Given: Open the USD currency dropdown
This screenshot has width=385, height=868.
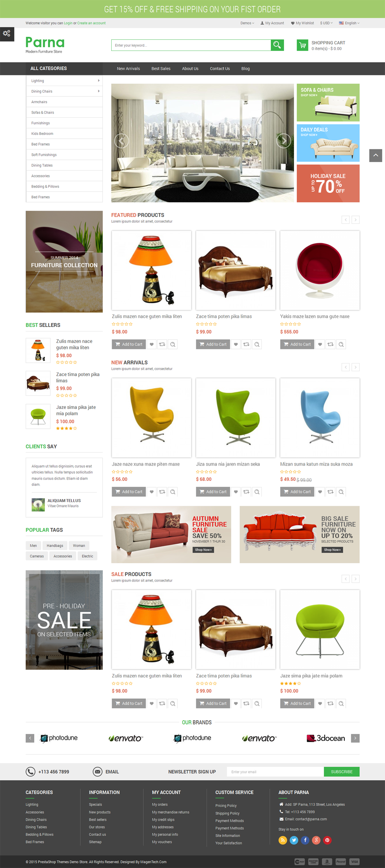Looking at the screenshot, I should tap(326, 23).
